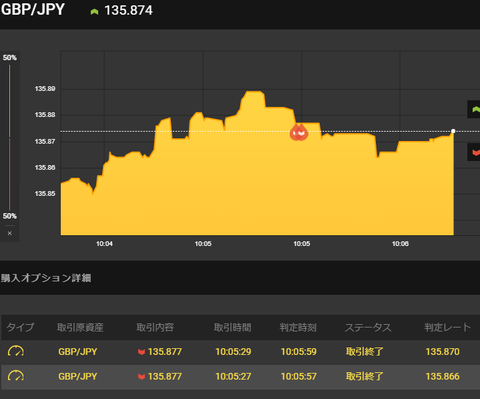Click the green up arrow beside 135.874

click(94, 12)
